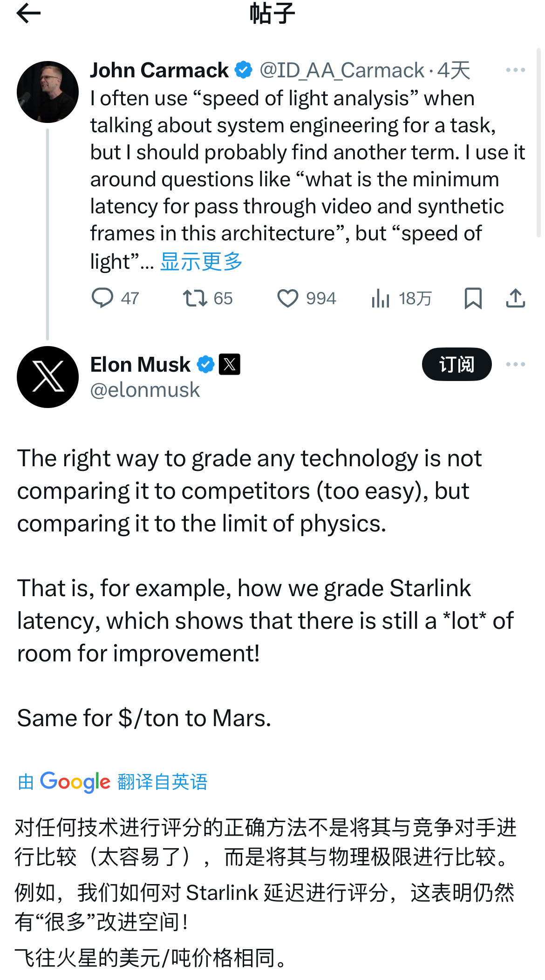Subscribe with the 订阅 button
Viewport: 545px width, 980px height.
[456, 364]
